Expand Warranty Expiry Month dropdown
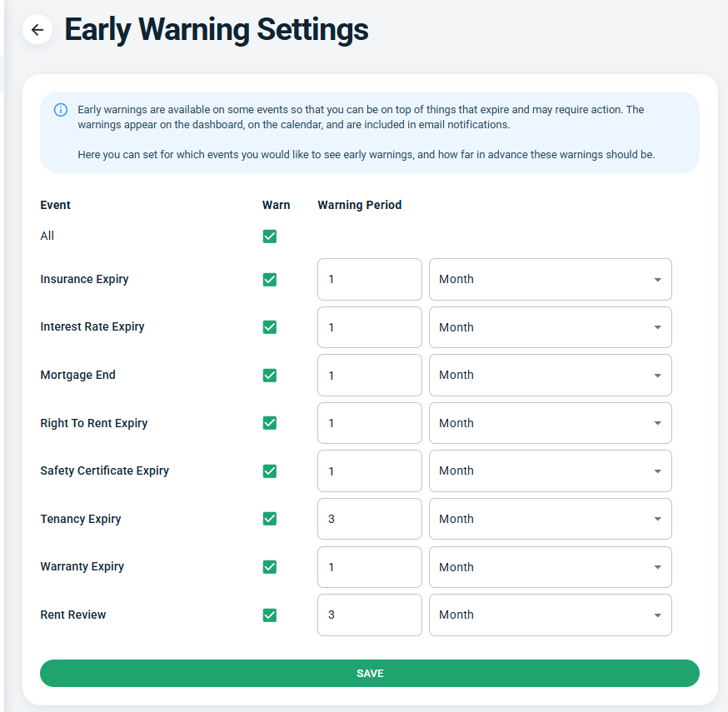The height and width of the screenshot is (712, 728). pyautogui.click(x=551, y=567)
